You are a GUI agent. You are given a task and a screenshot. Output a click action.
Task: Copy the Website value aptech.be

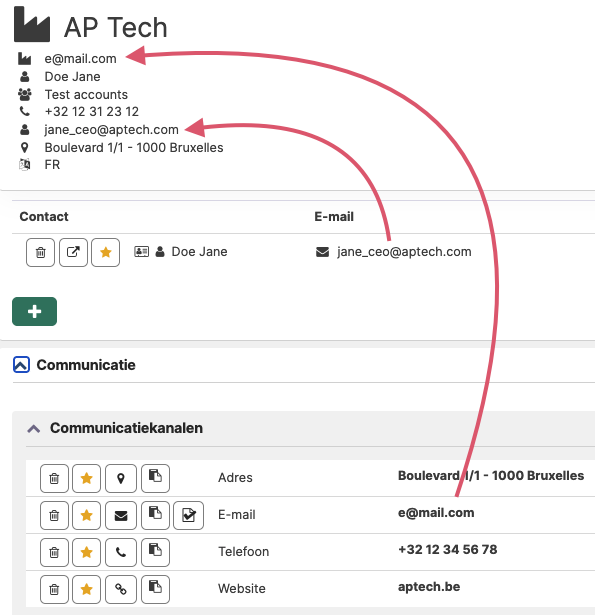click(x=155, y=589)
